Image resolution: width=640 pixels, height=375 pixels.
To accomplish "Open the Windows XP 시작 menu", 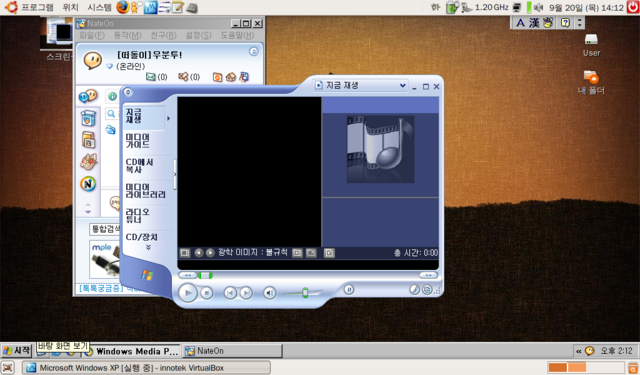I will point(17,351).
